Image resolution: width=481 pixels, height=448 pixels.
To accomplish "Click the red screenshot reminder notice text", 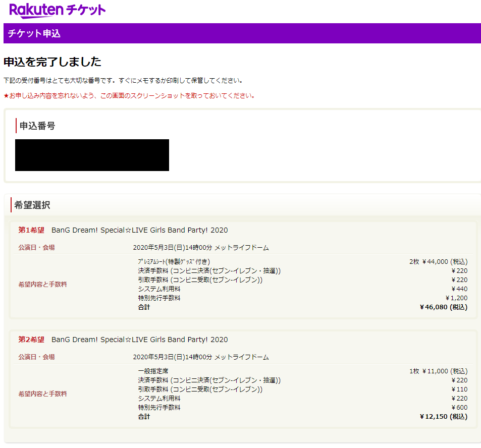I will click(129, 96).
